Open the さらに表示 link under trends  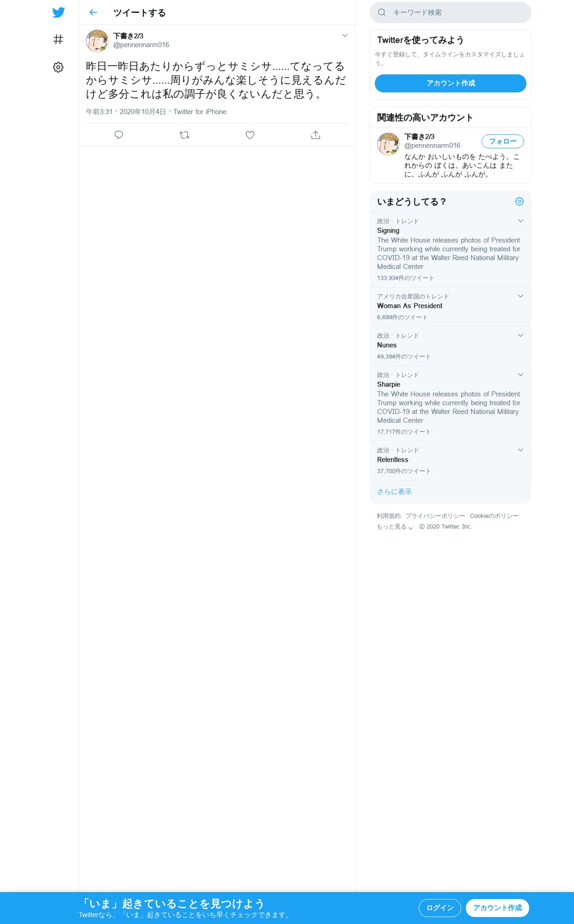pyautogui.click(x=394, y=492)
